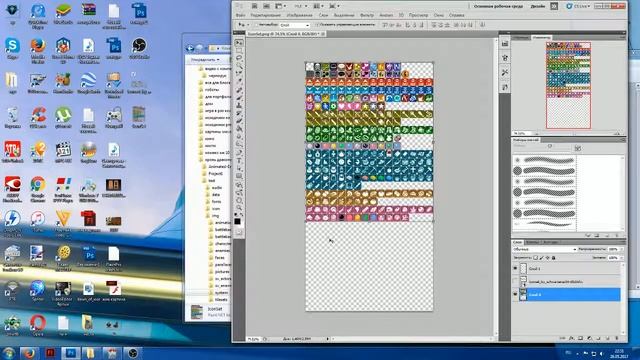
Task: Add a layer style (fx) icon
Action: tap(571, 338)
